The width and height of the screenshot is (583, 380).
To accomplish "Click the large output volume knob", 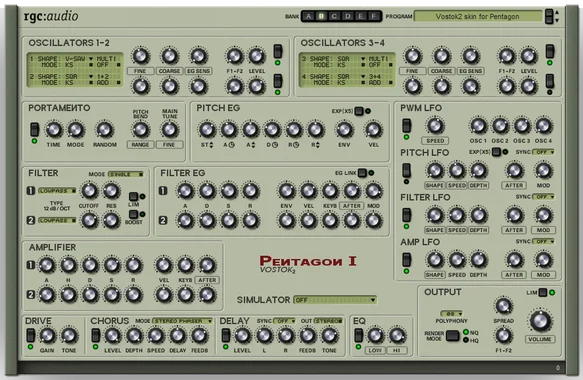I will point(540,321).
